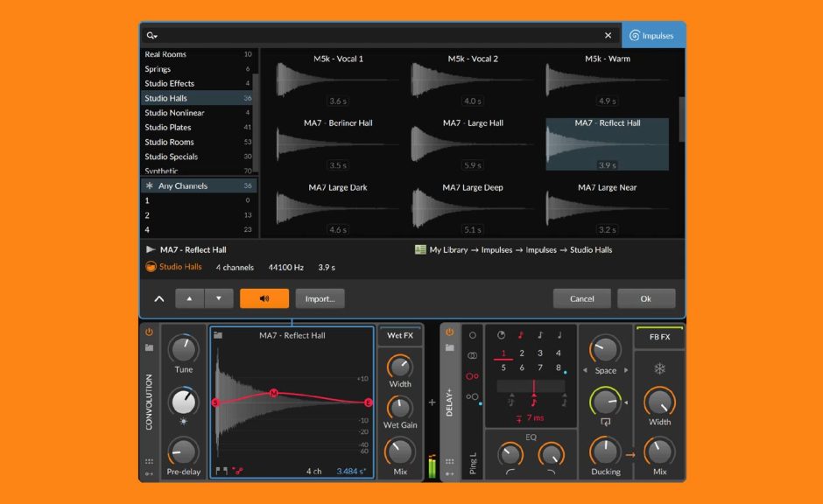This screenshot has width=823, height=504.
Task: Audition the preset with the orange speaker icon
Action: click(x=264, y=297)
